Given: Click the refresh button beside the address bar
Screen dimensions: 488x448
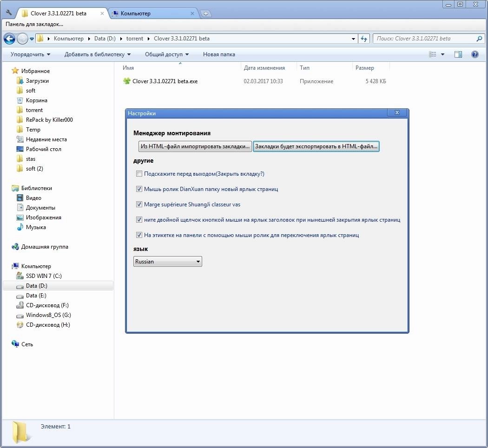Looking at the screenshot, I should coord(363,39).
